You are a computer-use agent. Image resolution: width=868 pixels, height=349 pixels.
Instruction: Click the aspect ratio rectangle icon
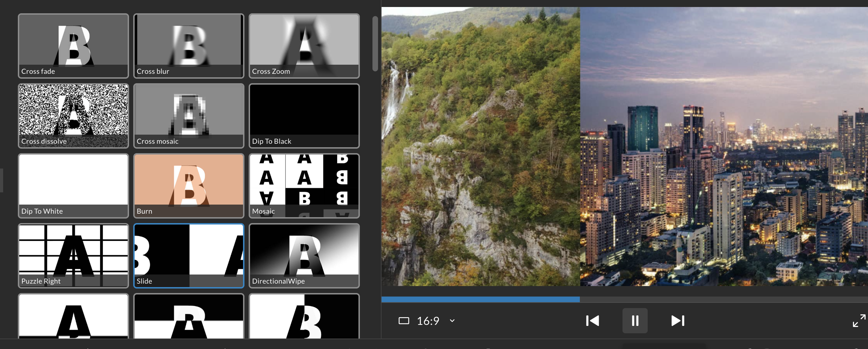tap(404, 321)
